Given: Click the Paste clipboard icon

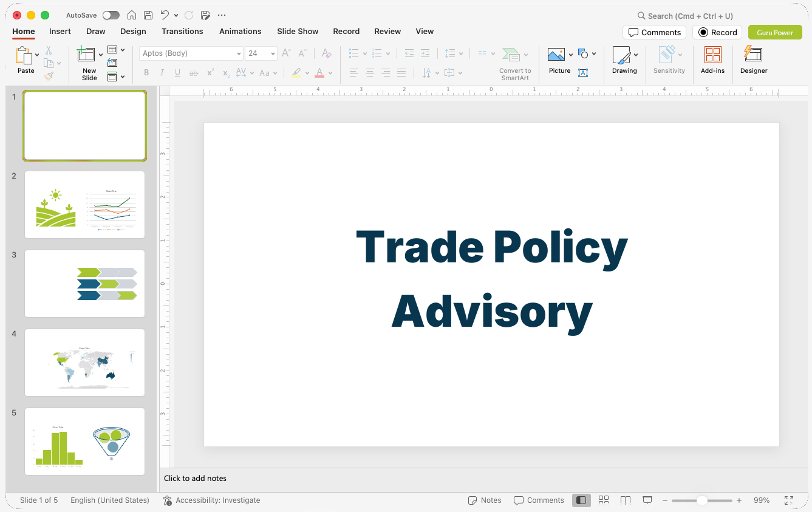Looking at the screenshot, I should click(24, 55).
